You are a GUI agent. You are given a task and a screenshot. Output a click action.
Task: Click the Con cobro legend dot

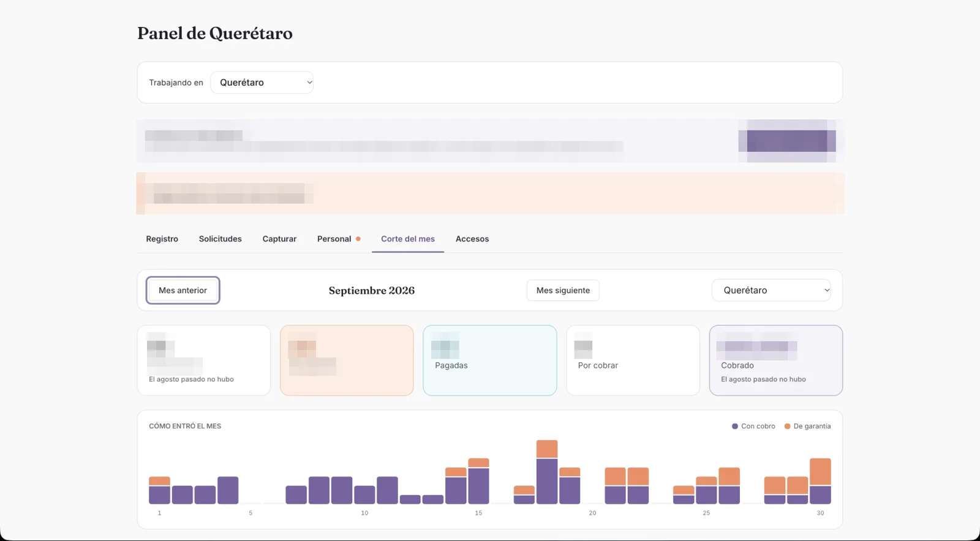(735, 426)
